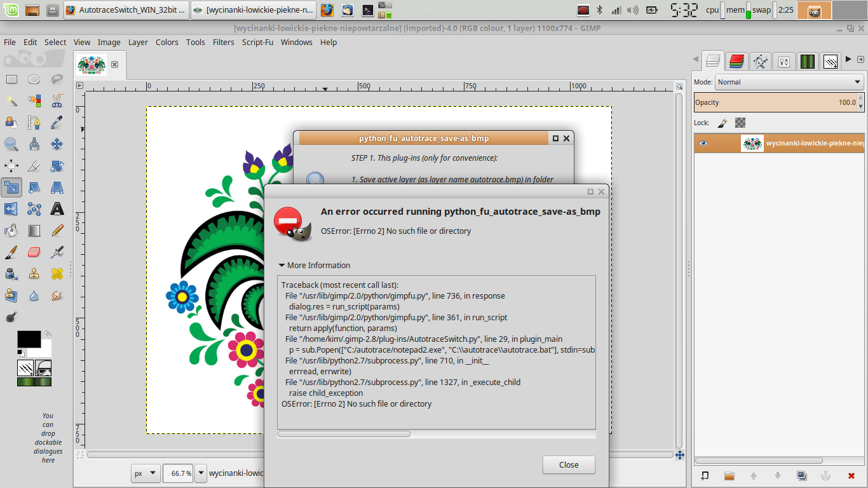Select the Airbrush tool

point(57,252)
